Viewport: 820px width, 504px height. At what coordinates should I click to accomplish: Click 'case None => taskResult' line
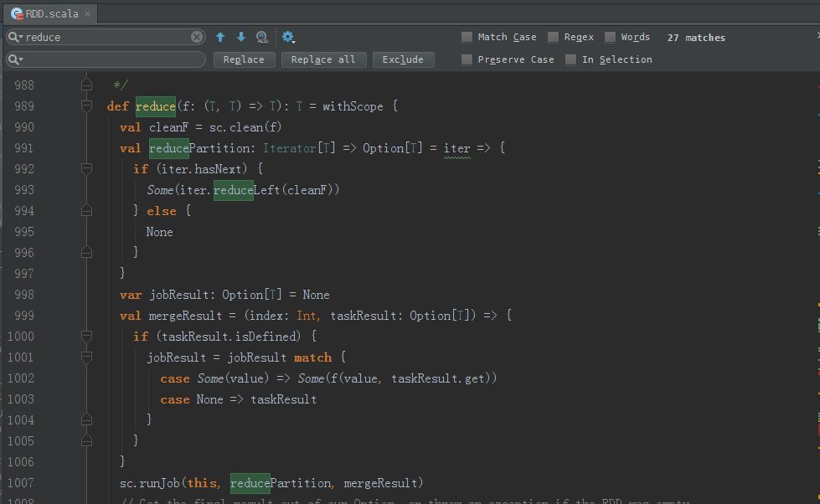coord(239,399)
